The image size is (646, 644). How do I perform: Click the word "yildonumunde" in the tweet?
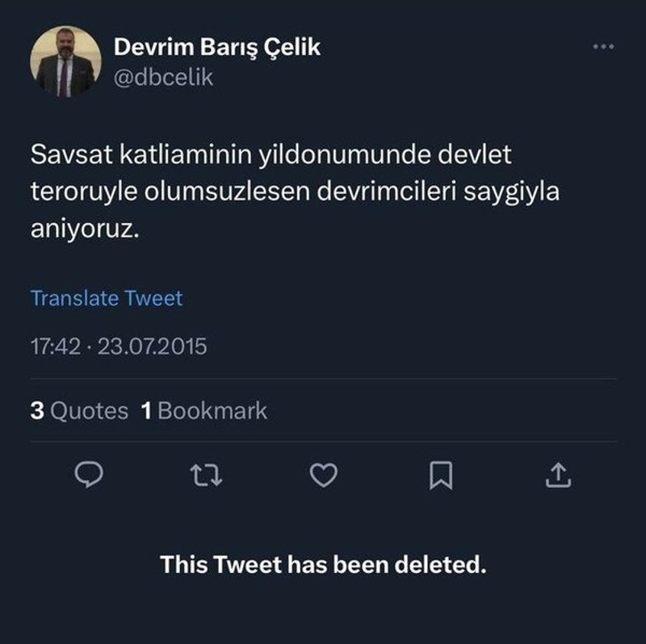tap(344, 153)
